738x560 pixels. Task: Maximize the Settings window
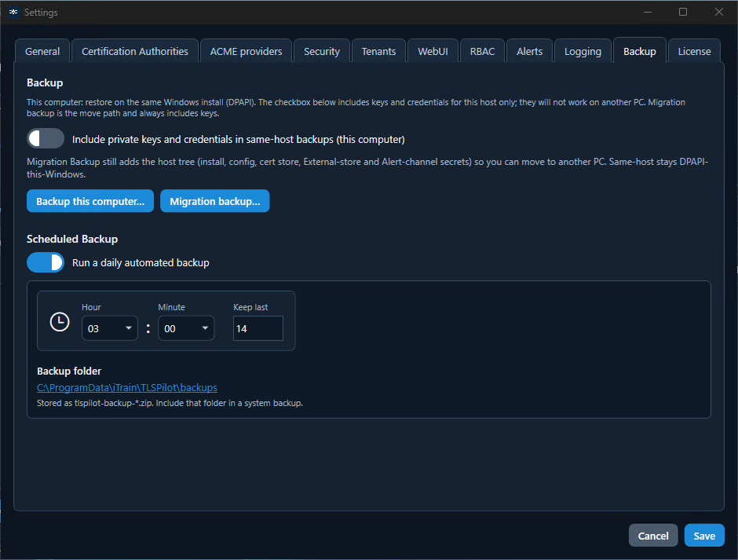click(683, 12)
